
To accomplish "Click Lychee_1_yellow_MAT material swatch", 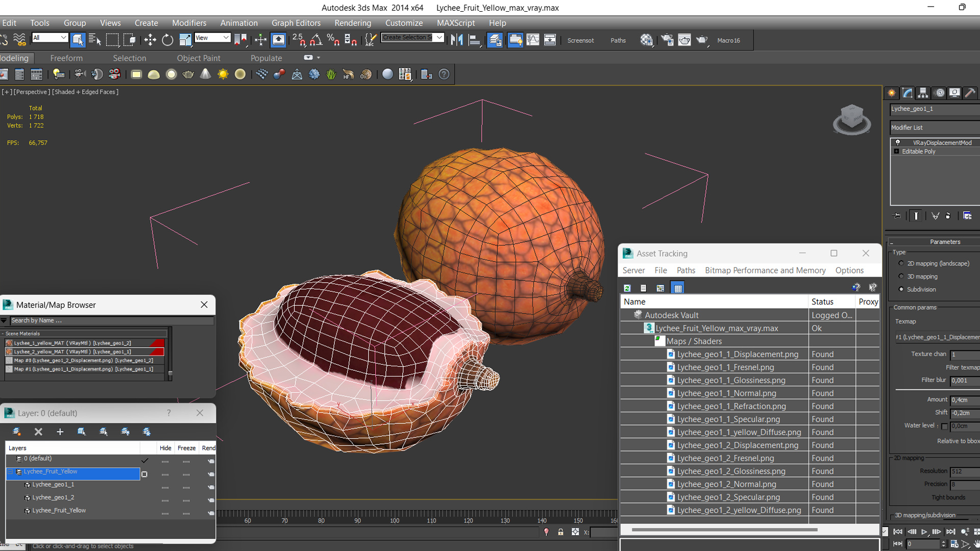I will tap(9, 343).
